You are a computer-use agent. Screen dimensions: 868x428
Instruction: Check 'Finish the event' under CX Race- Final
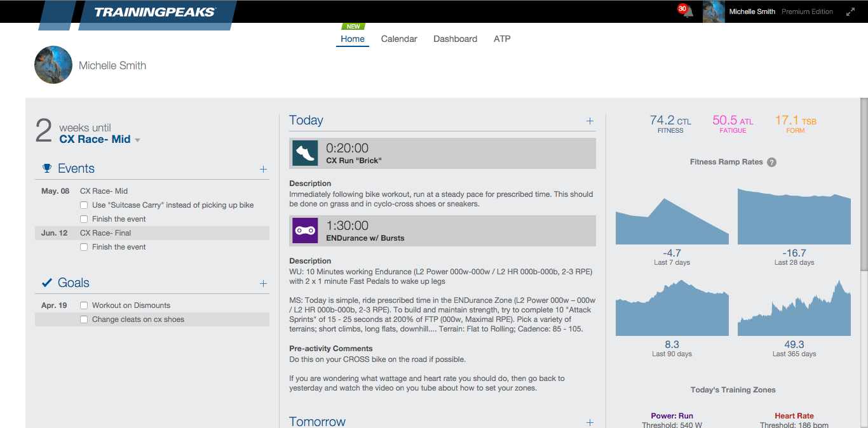tap(84, 247)
